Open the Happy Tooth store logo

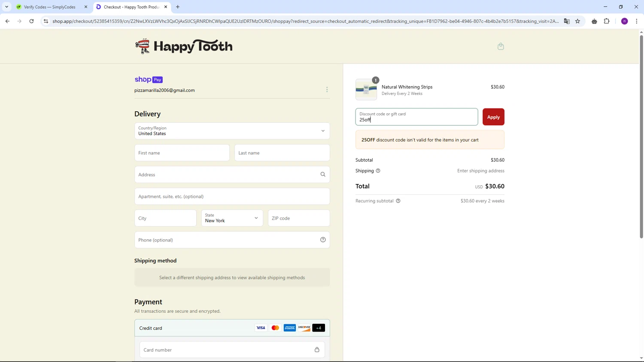pos(184,46)
